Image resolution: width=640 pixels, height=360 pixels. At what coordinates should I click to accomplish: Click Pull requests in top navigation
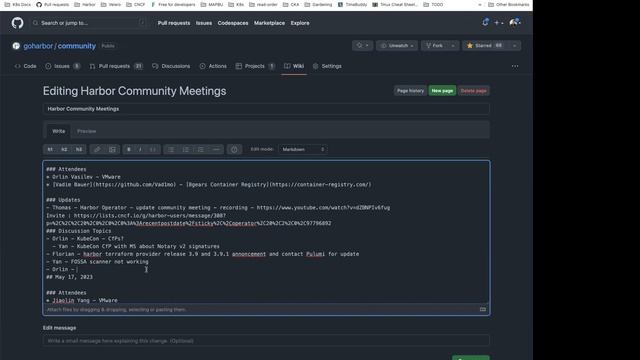click(x=174, y=23)
